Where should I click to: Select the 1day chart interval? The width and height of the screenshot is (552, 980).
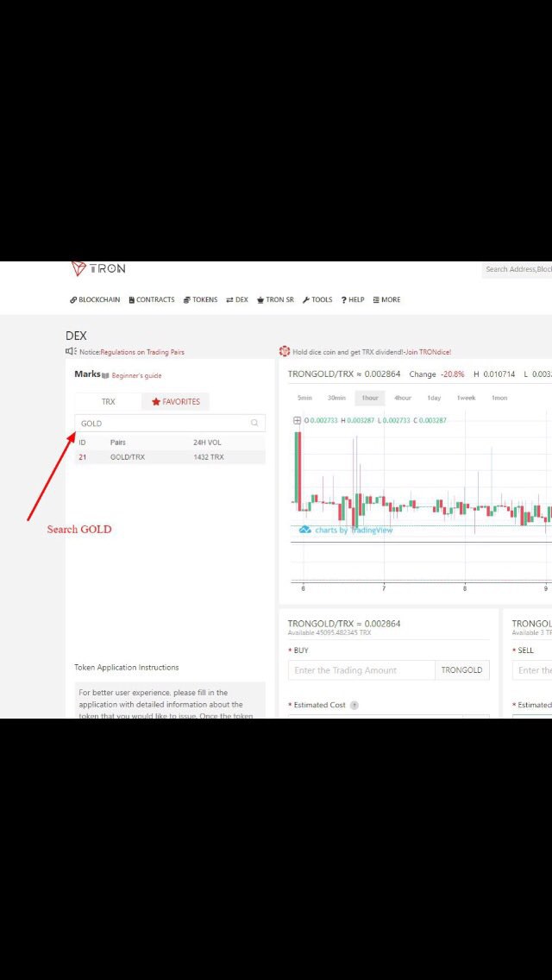434,399
